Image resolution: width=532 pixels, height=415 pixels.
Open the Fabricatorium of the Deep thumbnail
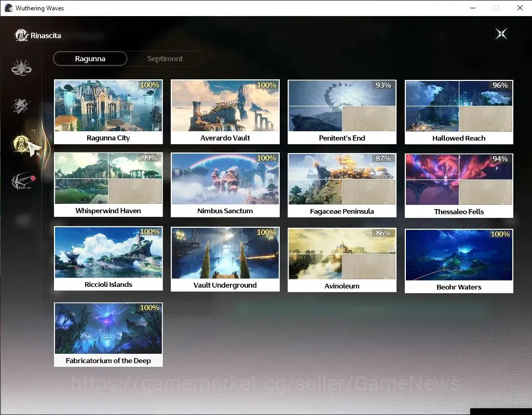coord(108,334)
